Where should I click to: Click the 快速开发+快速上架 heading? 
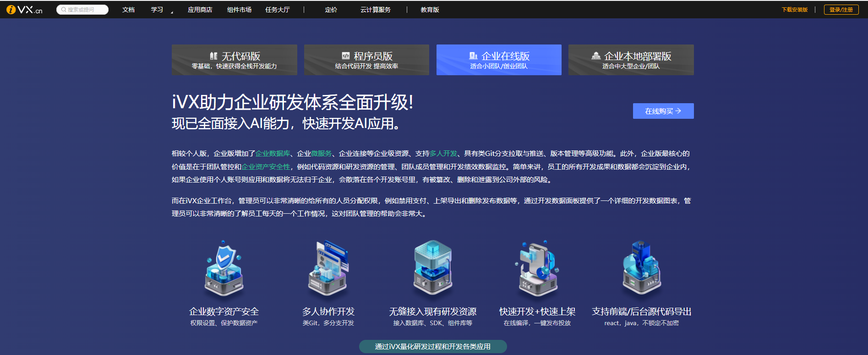pos(537,312)
